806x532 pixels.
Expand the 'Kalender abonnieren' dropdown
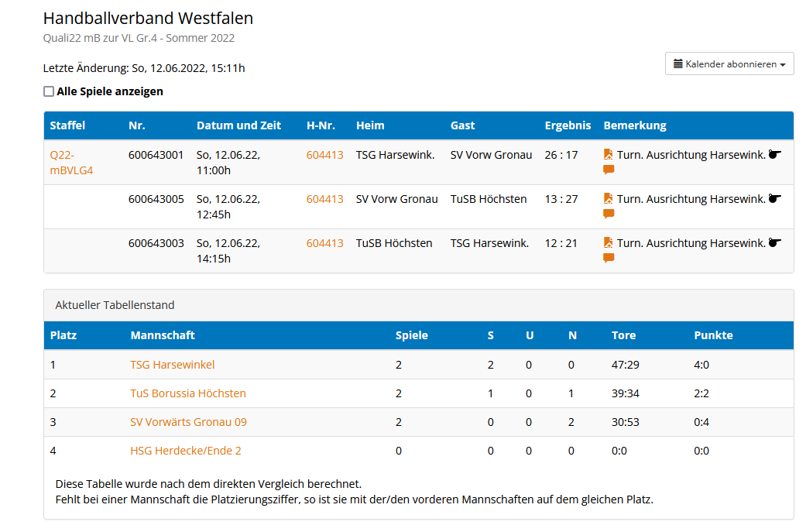pos(729,64)
